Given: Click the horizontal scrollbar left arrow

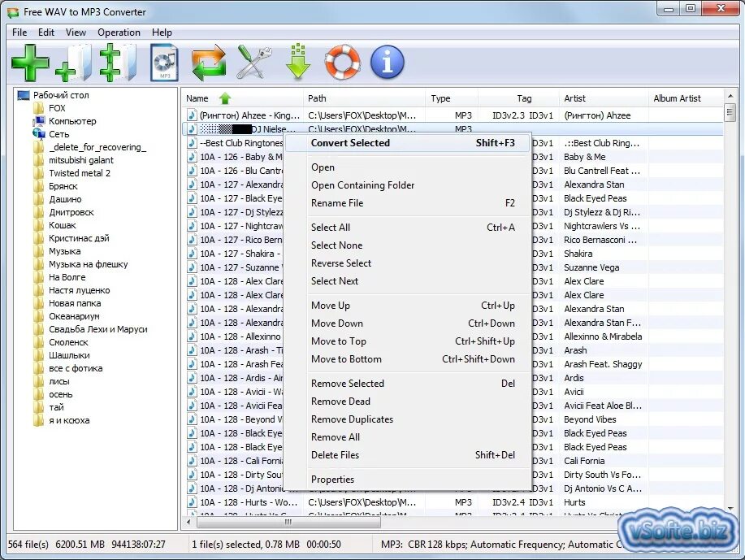Looking at the screenshot, I should [188, 522].
